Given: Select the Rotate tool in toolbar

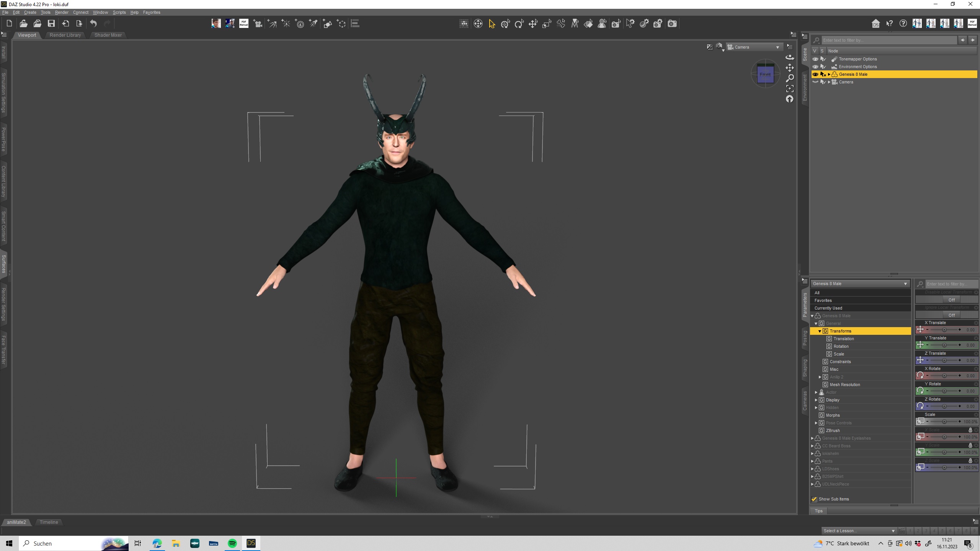Looking at the screenshot, I should coord(519,24).
